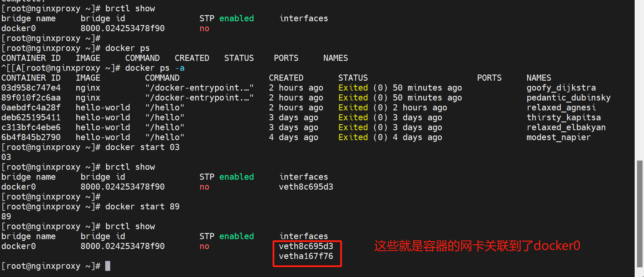Click vetha167f76 interface in red box
This screenshot has width=644, height=277.
point(306,256)
